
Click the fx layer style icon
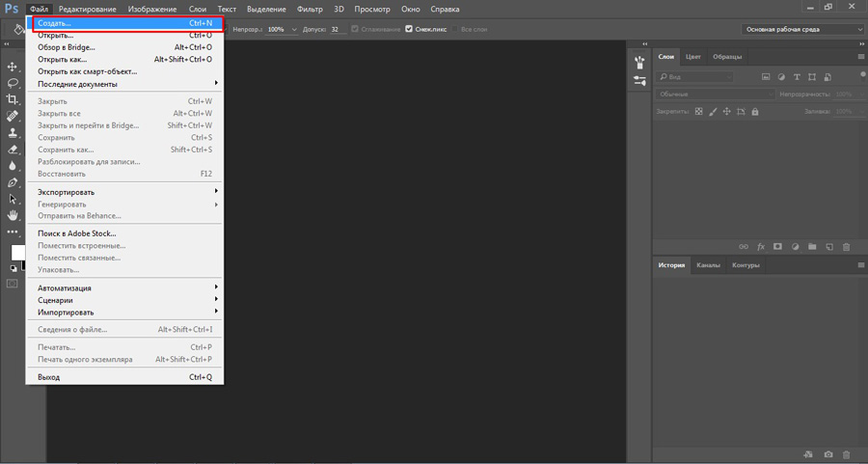(761, 247)
